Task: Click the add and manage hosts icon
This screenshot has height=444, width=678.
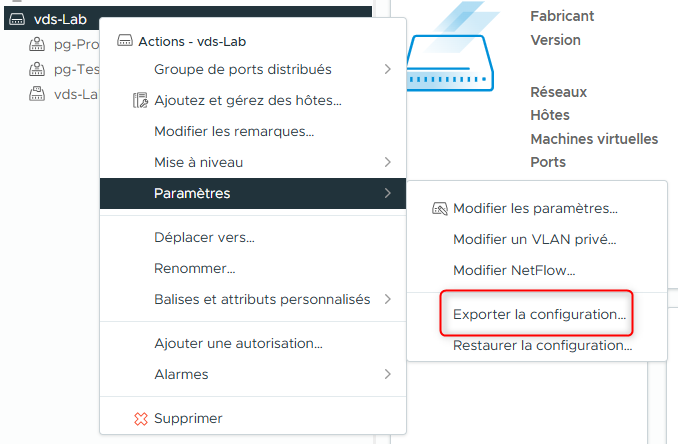Action: [x=141, y=100]
